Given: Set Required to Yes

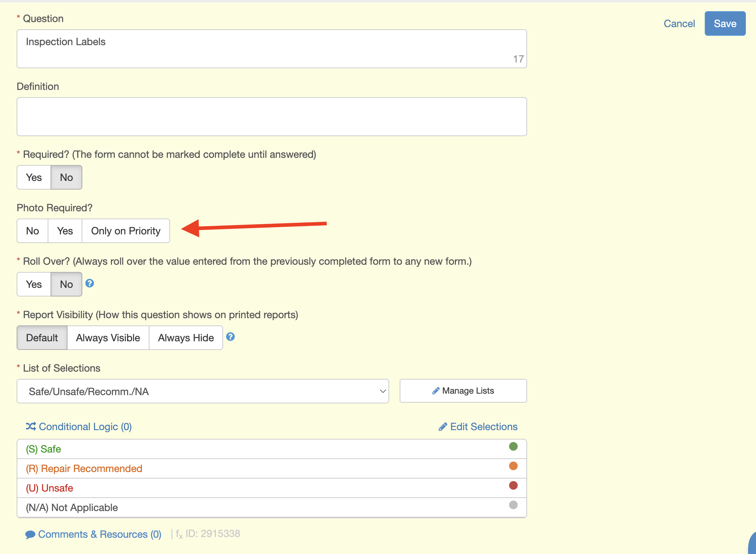Looking at the screenshot, I should point(34,177).
